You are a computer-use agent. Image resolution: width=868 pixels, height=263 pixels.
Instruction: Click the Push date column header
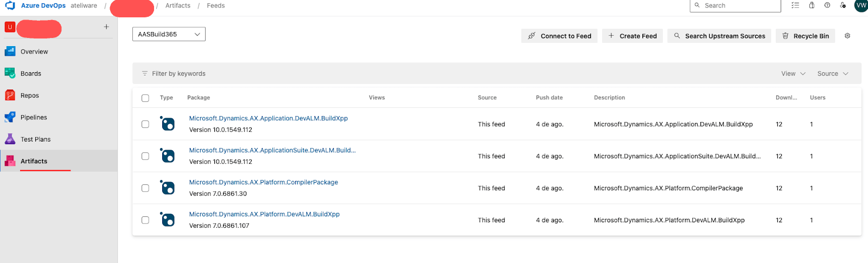click(x=549, y=98)
